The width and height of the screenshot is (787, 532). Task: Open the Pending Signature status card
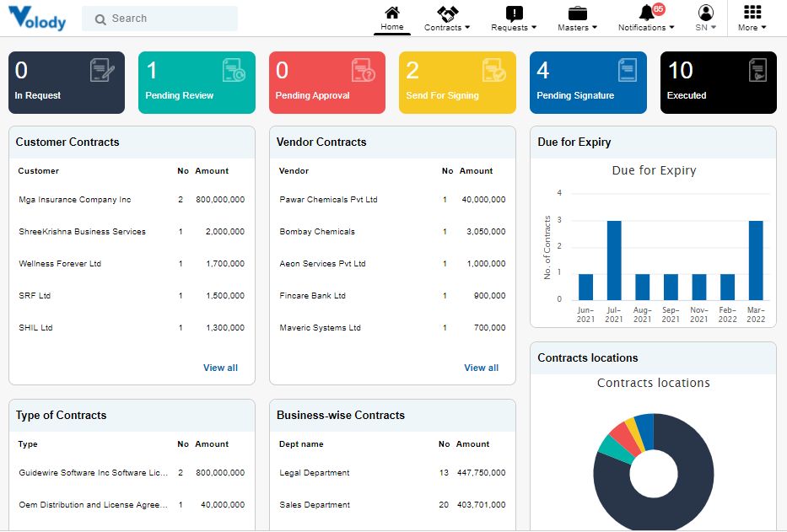588,83
